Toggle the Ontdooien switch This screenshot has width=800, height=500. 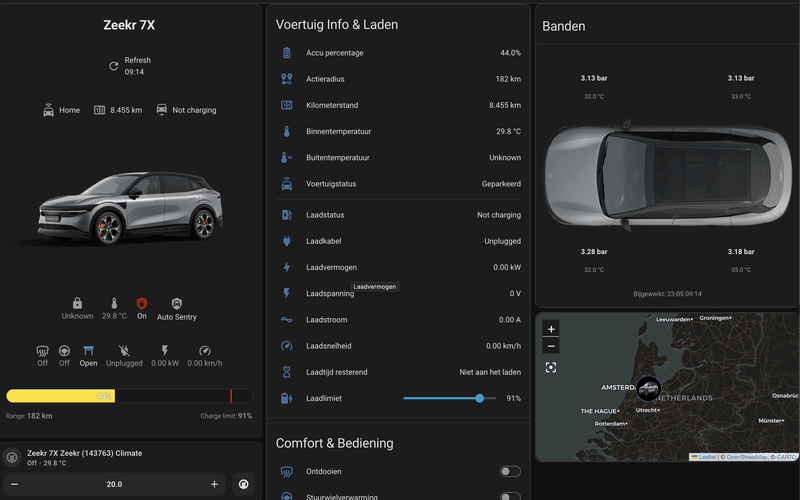point(510,471)
